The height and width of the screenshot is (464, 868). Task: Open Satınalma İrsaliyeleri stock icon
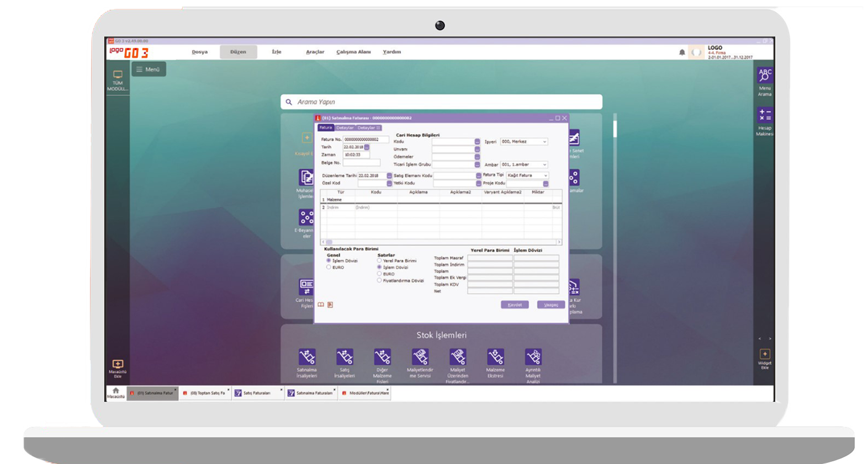coord(307,357)
